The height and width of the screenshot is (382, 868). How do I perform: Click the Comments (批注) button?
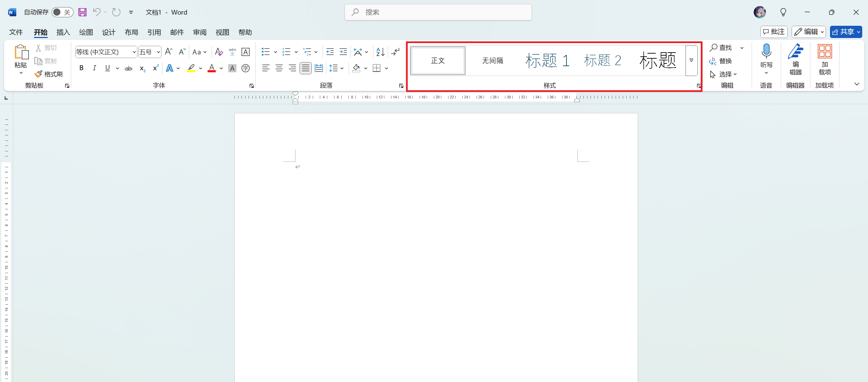[774, 32]
